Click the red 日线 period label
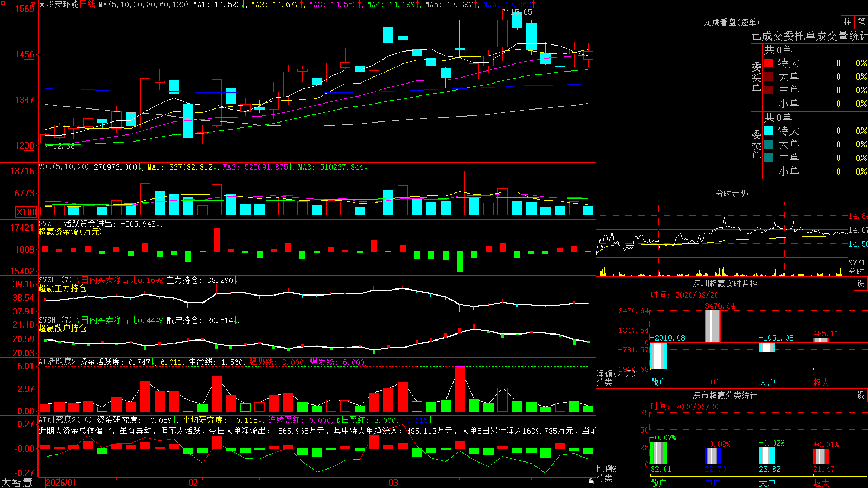 [x=87, y=4]
